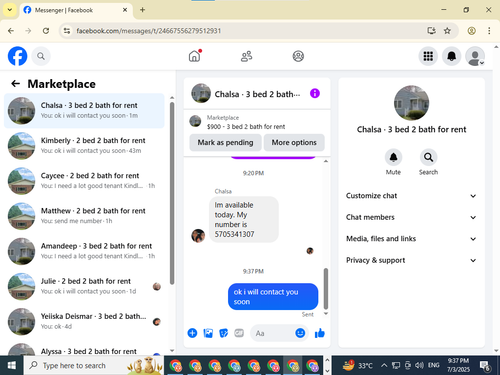
Task: Open the volume control in system tray
Action: click(x=419, y=365)
